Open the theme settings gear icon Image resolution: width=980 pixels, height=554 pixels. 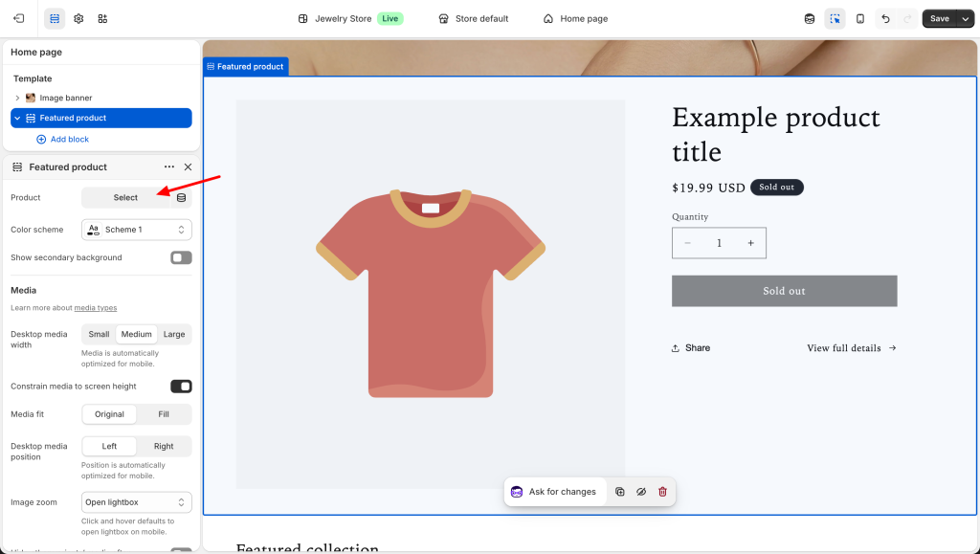(78, 18)
